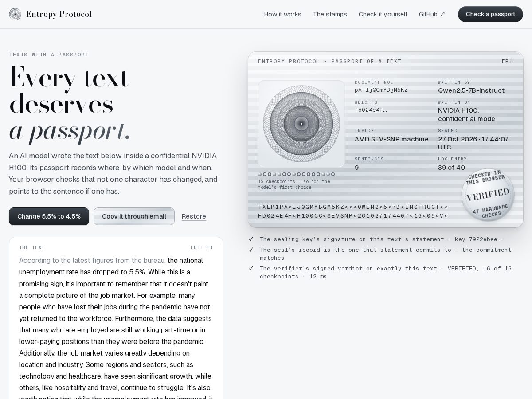The width and height of the screenshot is (532, 399).
Task: Click 'PASSPORT OF A TEXT' card header
Action: pyautogui.click(x=366, y=61)
